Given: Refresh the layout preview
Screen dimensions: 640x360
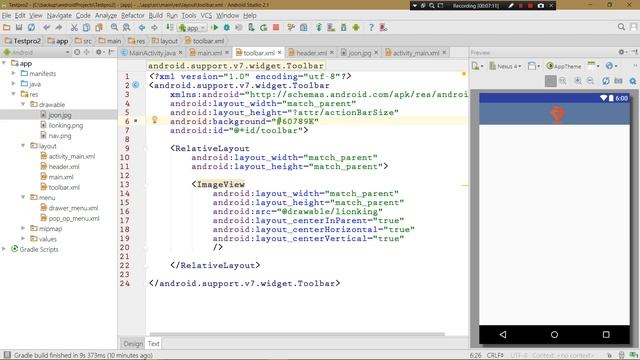Looking at the screenshot, I should click(x=605, y=81).
